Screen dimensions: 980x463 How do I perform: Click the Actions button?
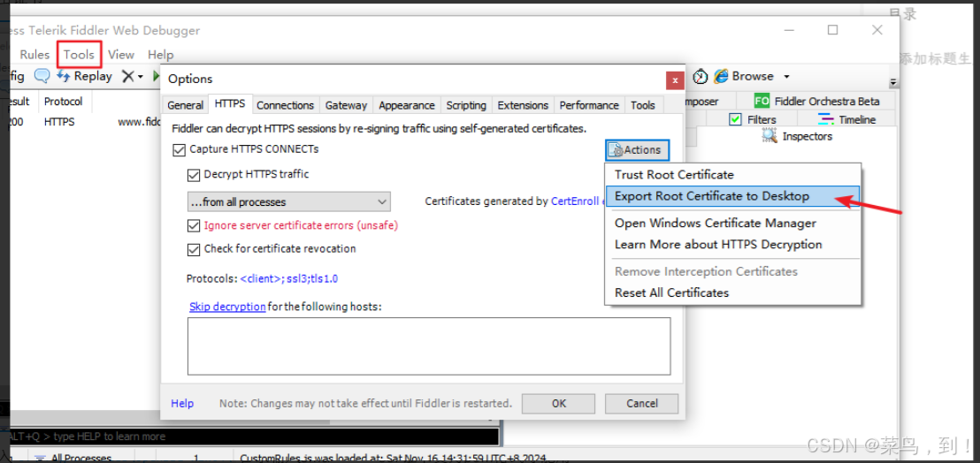point(638,149)
